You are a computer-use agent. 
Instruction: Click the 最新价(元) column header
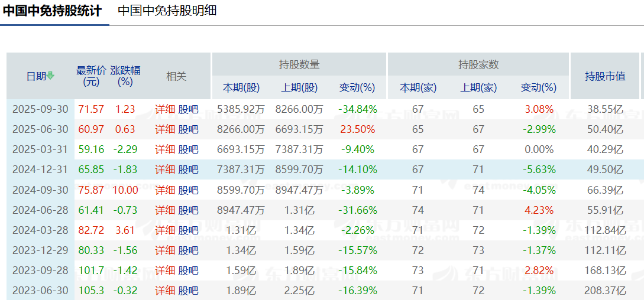(x=91, y=76)
